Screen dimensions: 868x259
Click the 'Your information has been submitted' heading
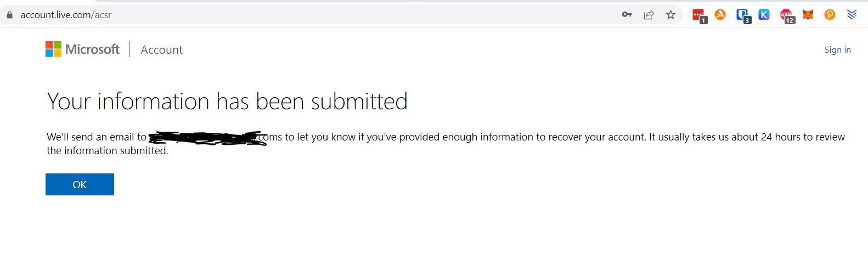point(227,102)
